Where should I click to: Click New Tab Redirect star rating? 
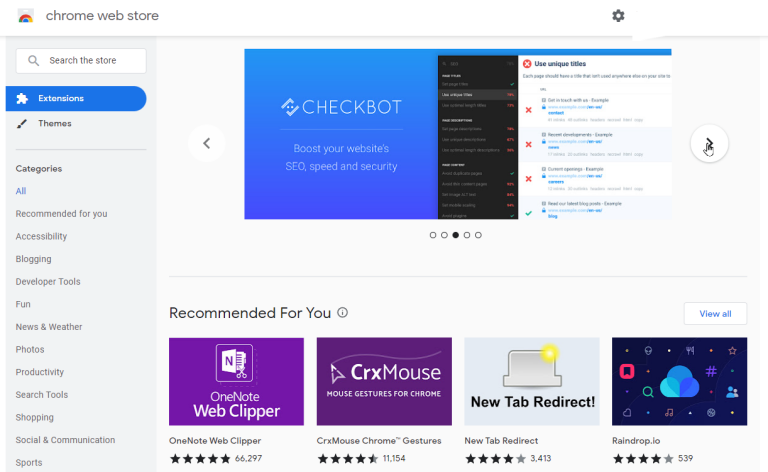[495, 459]
